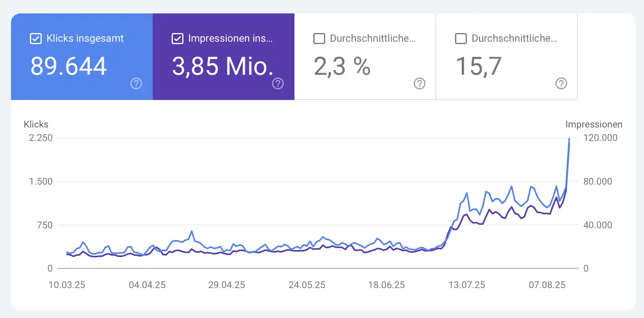Viewport: 644px width, 318px height.
Task: Open help icon on Klicks insgesamt card
Action: (x=136, y=83)
